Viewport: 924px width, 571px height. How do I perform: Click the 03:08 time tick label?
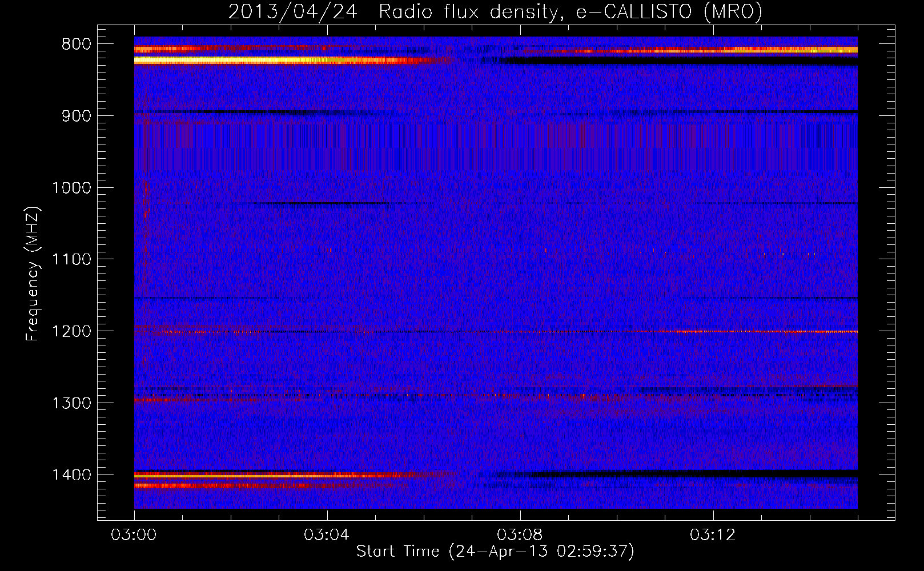[520, 535]
